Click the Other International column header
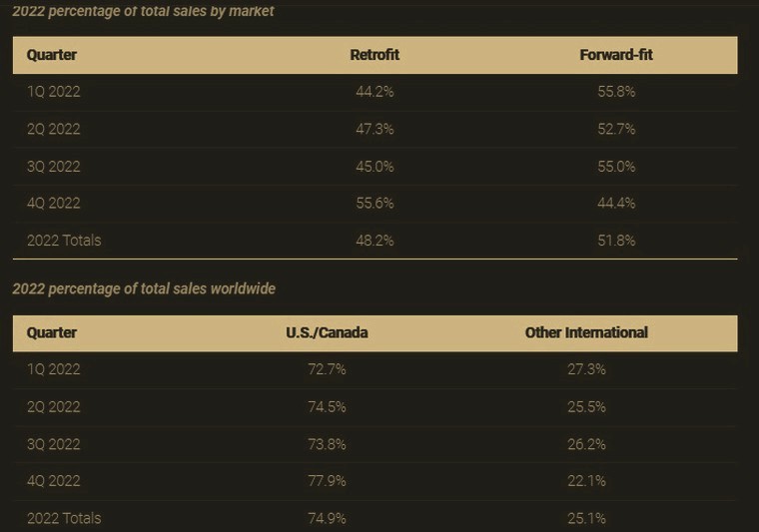Viewport: 759px width, 532px height. pos(586,332)
